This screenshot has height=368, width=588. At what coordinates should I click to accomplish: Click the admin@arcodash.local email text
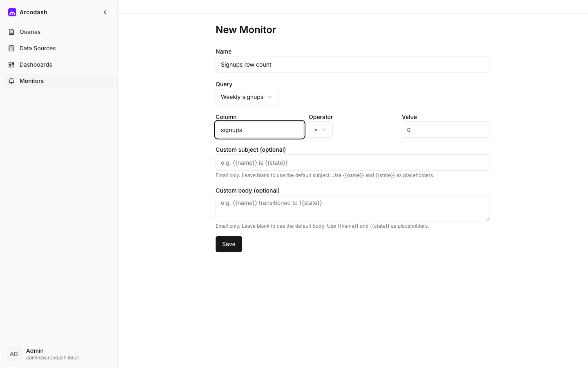click(52, 358)
